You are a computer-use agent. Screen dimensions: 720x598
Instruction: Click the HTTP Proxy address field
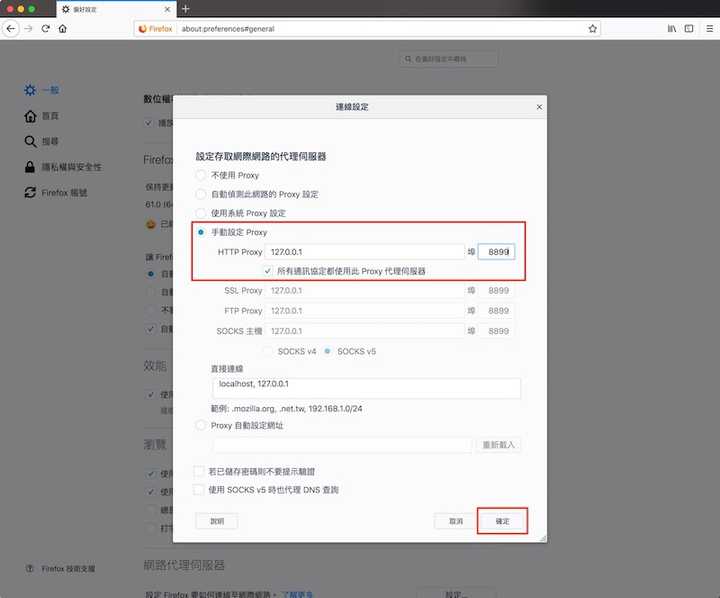[365, 252]
